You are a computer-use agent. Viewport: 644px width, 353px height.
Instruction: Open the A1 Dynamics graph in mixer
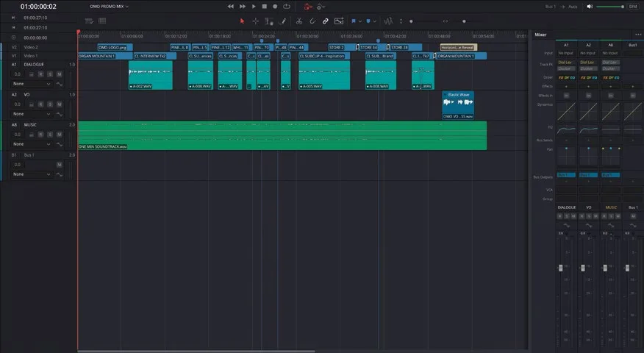click(566, 111)
